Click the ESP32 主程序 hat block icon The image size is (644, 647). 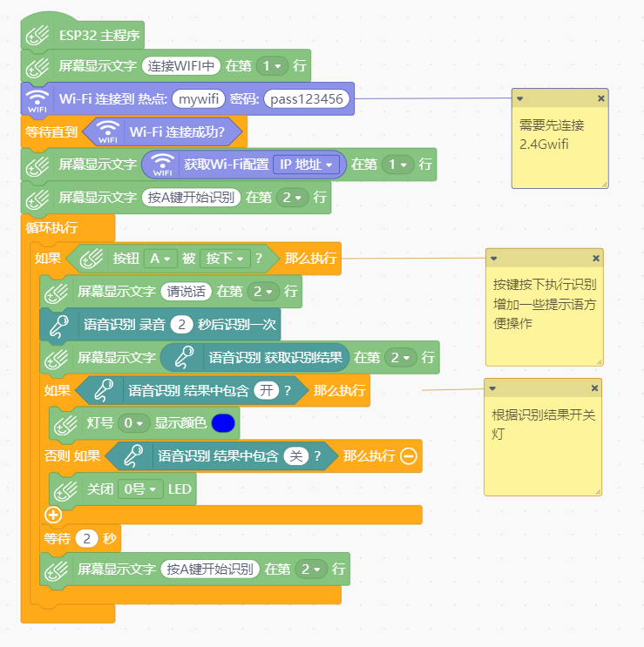(37, 36)
